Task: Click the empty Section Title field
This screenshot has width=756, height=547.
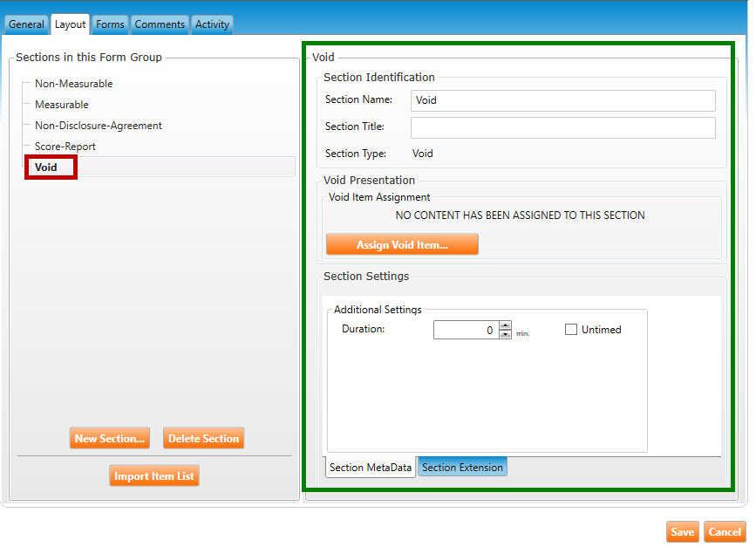Action: click(562, 128)
